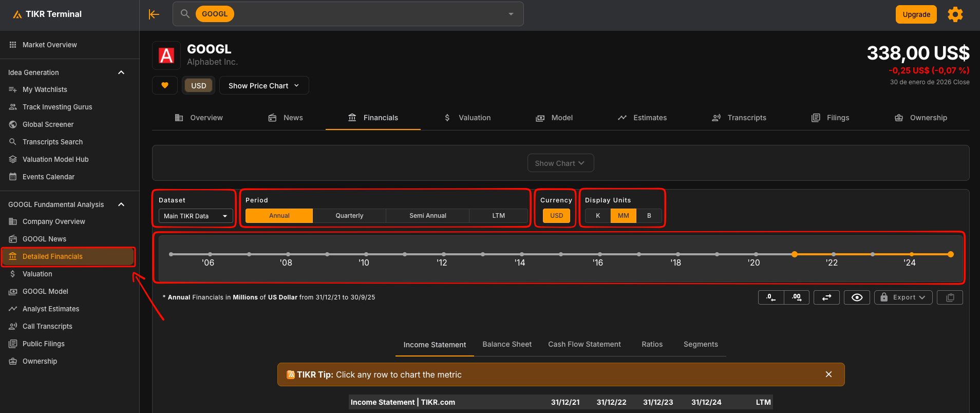Click the copy table icon
The height and width of the screenshot is (413, 980).
tap(950, 297)
